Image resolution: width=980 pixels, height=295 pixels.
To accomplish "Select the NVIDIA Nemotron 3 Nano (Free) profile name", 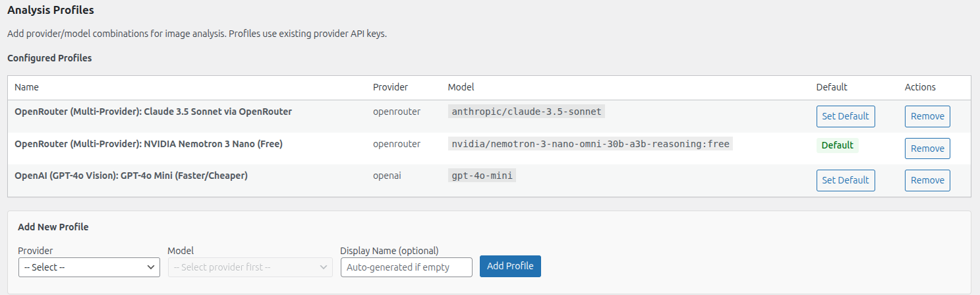I will [x=148, y=143].
